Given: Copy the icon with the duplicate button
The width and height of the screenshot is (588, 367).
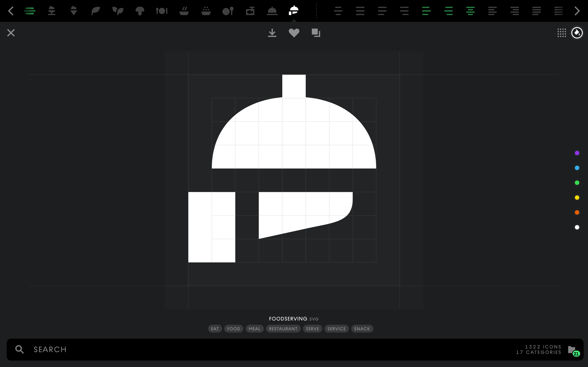Looking at the screenshot, I should [x=316, y=33].
